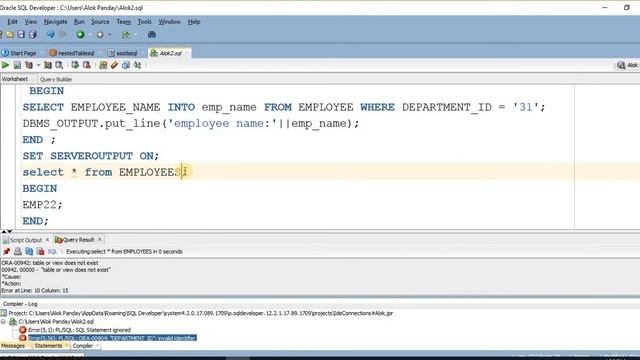Viewport: 640px width, 360px height.
Task: Click the Rollback icon in worksheet toolbar
Action: (x=87, y=65)
